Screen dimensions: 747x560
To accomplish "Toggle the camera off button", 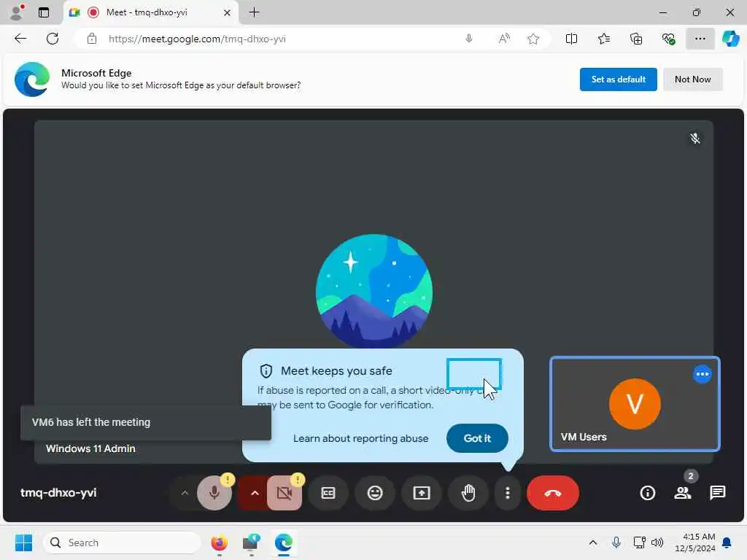I will point(285,493).
